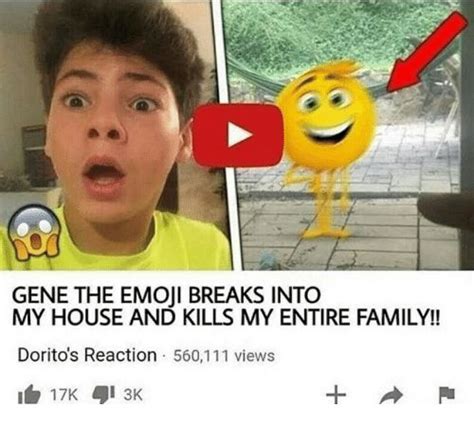
Task: Like the video with the thumbs-up icon
Action: coord(29,394)
